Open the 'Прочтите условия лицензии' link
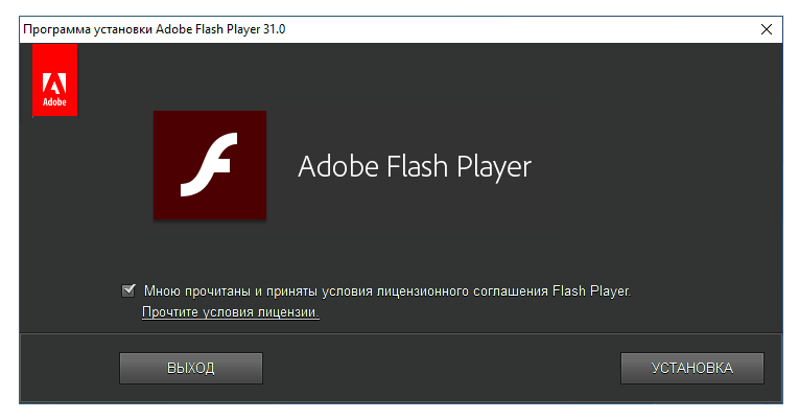The height and width of the screenshot is (420, 800). click(x=231, y=312)
